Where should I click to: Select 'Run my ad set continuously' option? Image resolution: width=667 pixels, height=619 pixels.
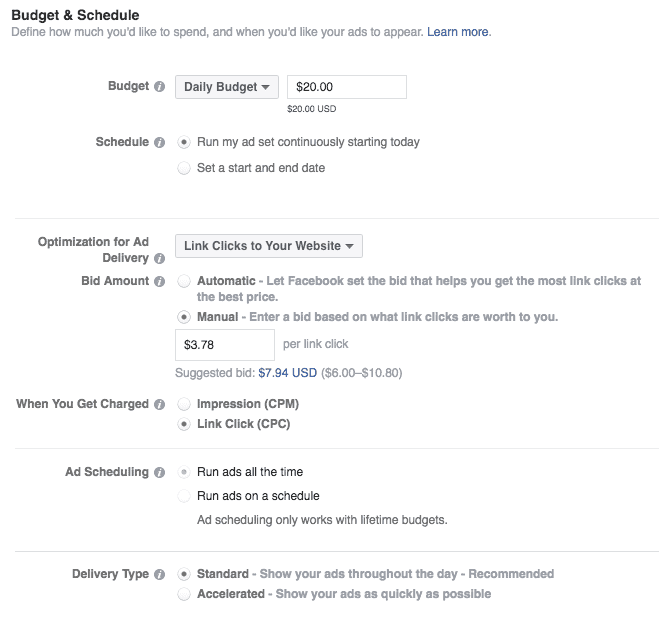[x=183, y=142]
